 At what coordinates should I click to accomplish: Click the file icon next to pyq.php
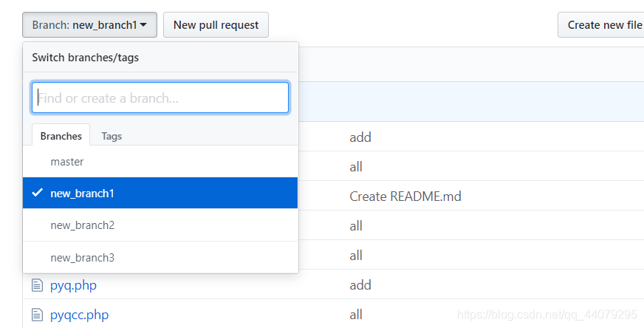37,285
